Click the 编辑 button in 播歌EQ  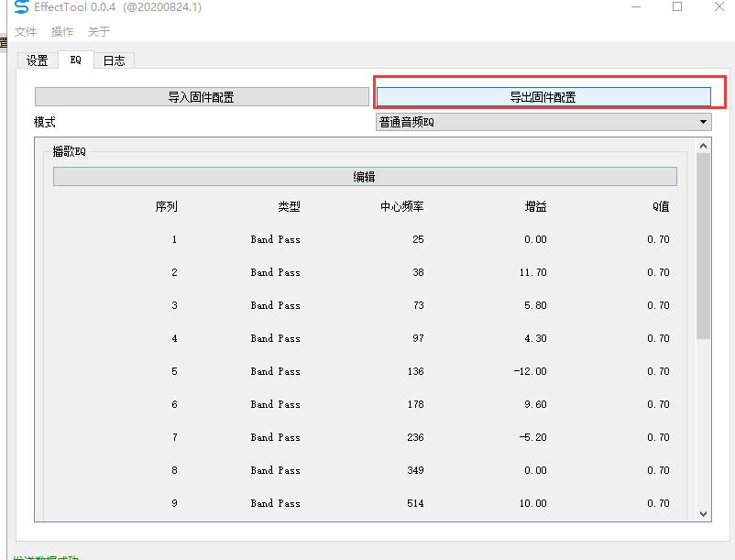click(x=365, y=177)
